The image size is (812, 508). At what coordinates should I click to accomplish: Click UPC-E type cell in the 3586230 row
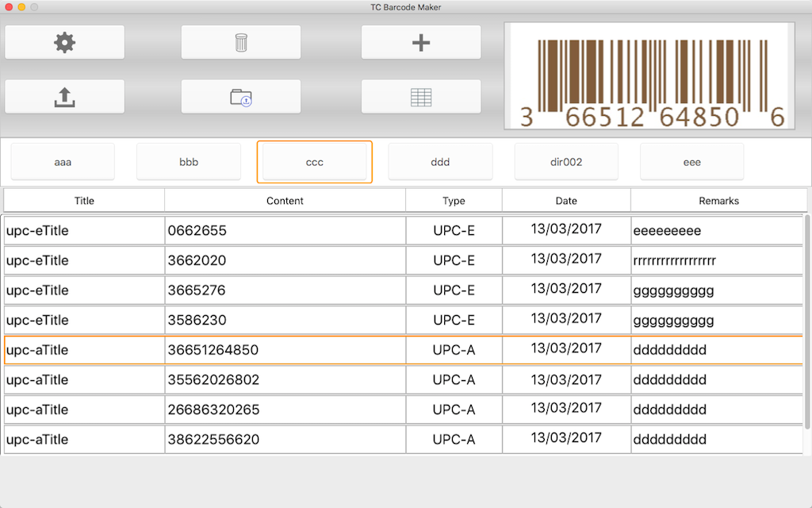point(454,320)
